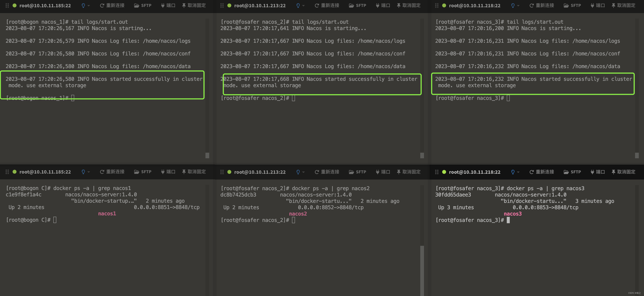Click container ID dc8b7425dcb3
Viewport: 644px width, 296px height.
(x=238, y=195)
